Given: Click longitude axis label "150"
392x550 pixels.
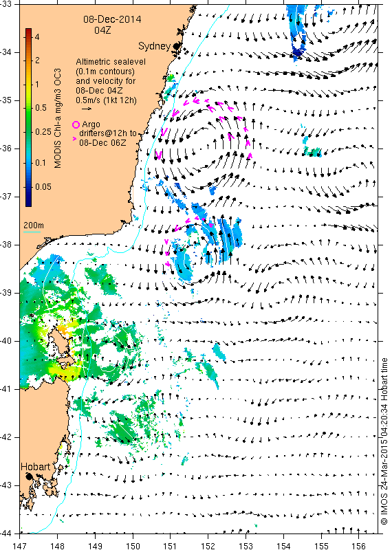Looking at the screenshot, I should [x=133, y=545].
